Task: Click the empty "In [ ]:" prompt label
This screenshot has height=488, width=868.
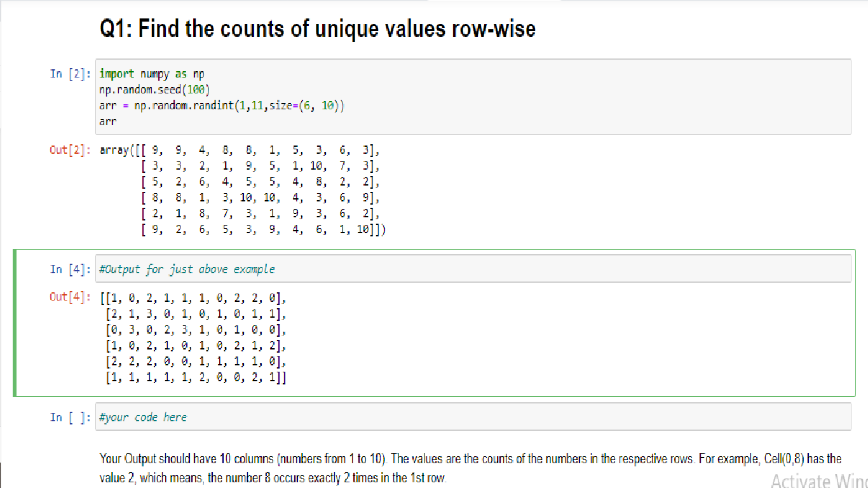Action: (x=71, y=417)
